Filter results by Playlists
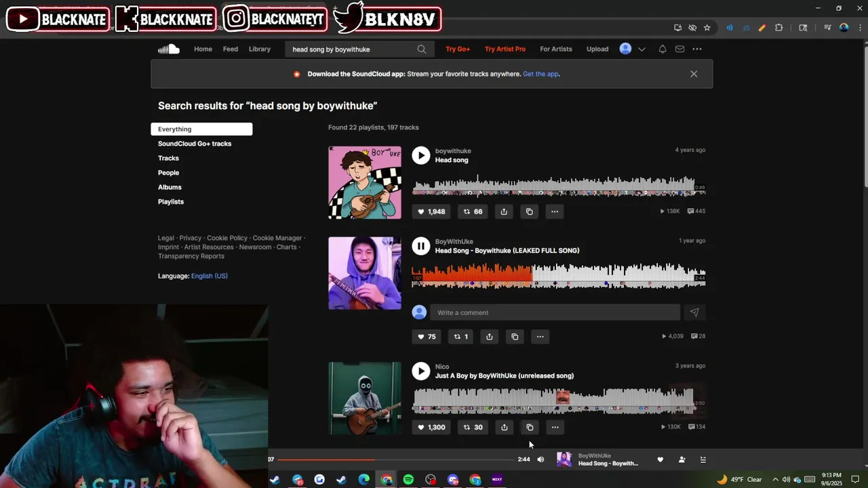Screen dimensions: 868x488 click(171, 201)
